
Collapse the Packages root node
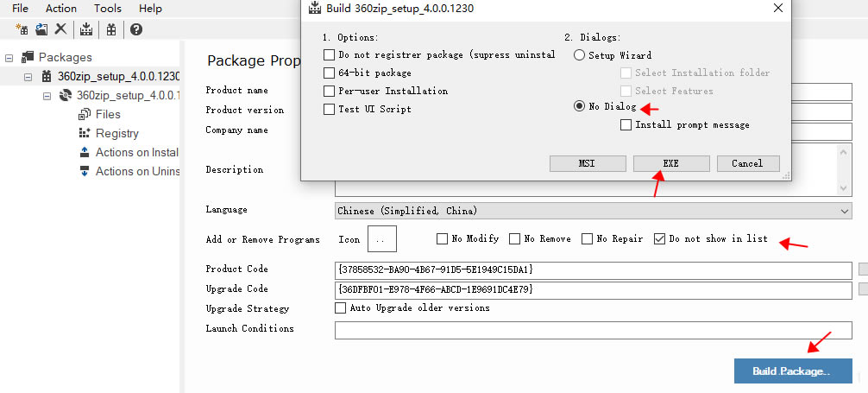[x=9, y=58]
